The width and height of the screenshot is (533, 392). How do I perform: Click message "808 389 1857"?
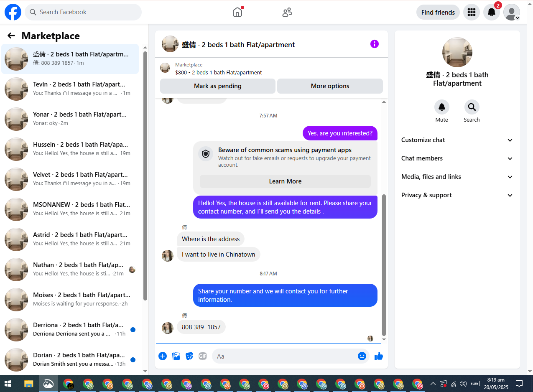point(201,327)
